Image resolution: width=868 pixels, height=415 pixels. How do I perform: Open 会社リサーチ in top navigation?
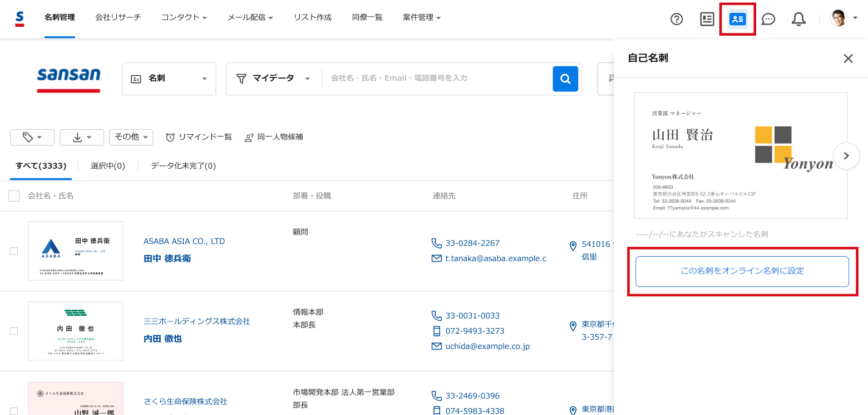[118, 17]
